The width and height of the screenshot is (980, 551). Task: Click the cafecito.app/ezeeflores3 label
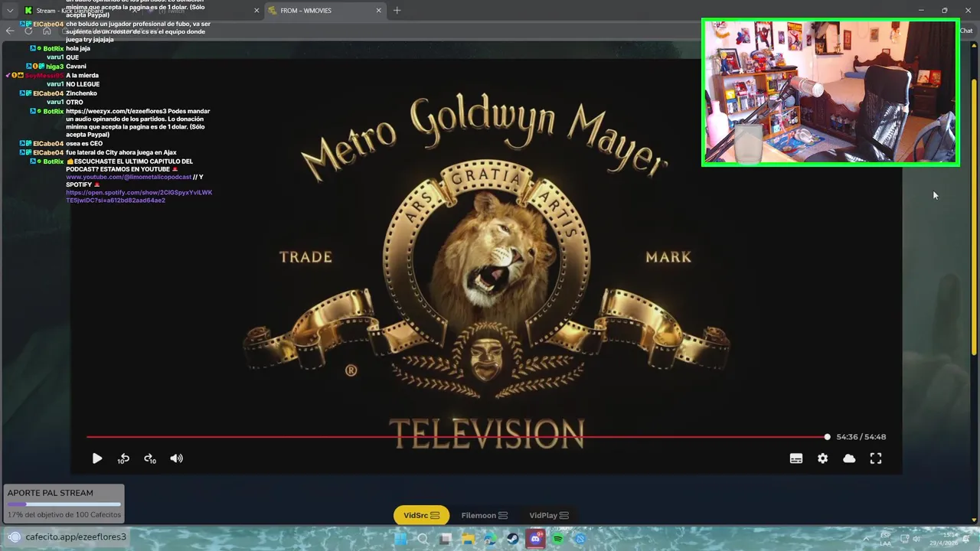(x=76, y=537)
